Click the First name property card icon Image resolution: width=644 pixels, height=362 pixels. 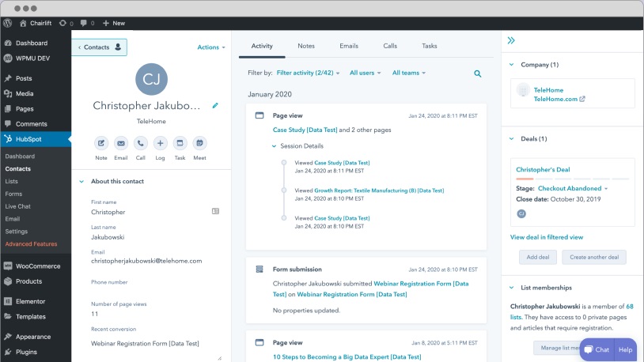(215, 211)
